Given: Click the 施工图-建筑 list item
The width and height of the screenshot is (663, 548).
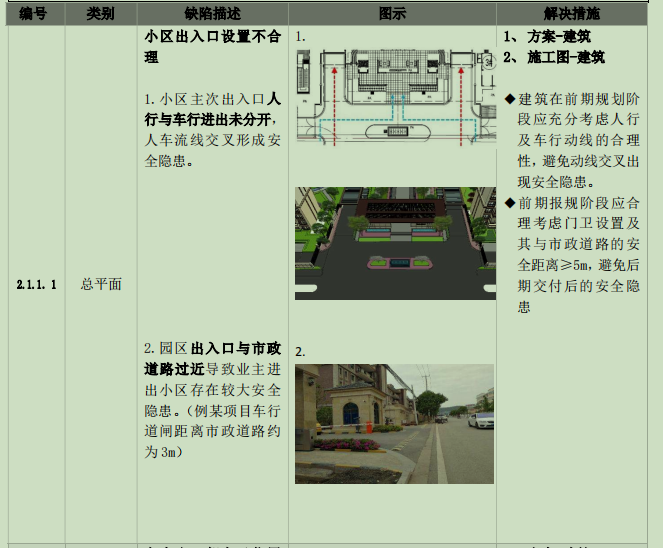Looking at the screenshot, I should pos(566,58).
